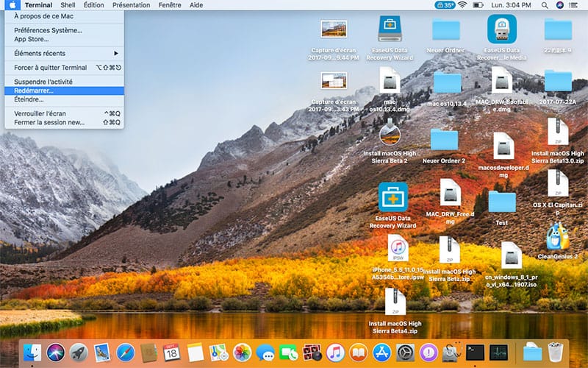
Task: Open Messages app in Dock
Action: [265, 353]
